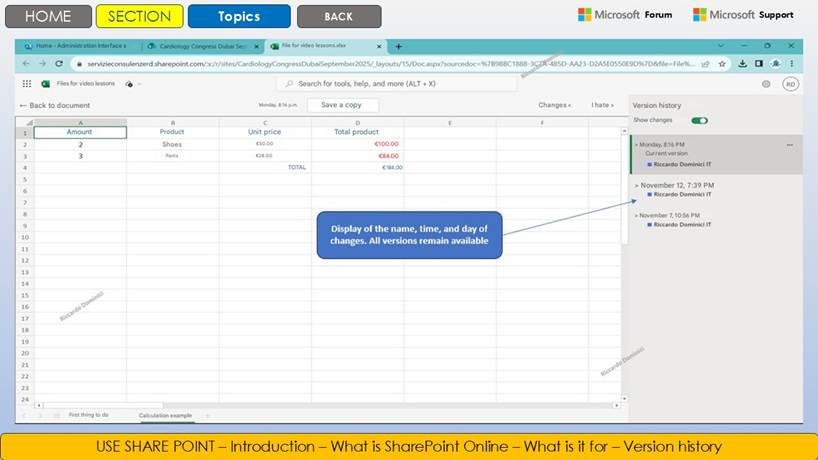The height and width of the screenshot is (460, 818).
Task: Open the Microsoft 365 app launcher grid
Action: pos(27,84)
